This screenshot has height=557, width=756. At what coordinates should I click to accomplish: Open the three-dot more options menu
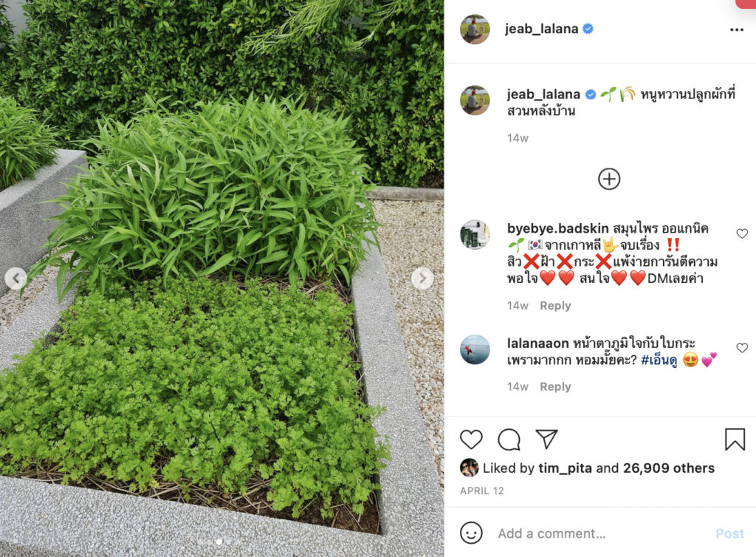click(x=736, y=30)
